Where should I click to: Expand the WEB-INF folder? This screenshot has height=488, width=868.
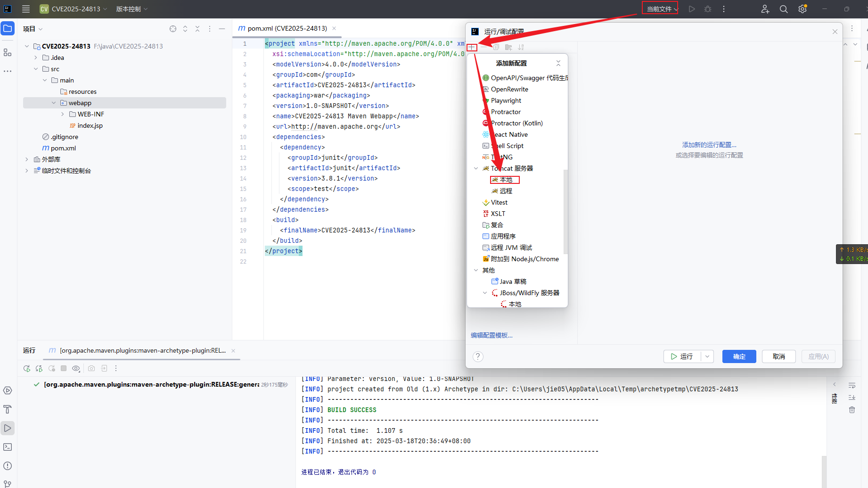click(x=62, y=114)
